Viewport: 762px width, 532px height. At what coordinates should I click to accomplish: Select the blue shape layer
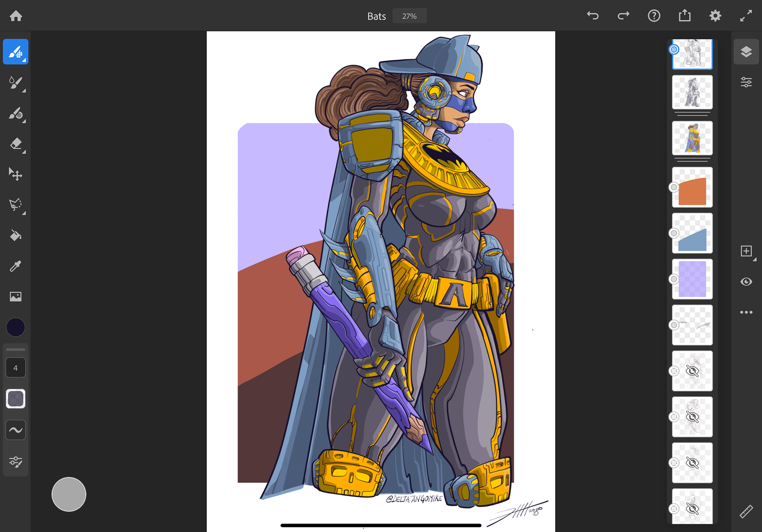click(692, 233)
